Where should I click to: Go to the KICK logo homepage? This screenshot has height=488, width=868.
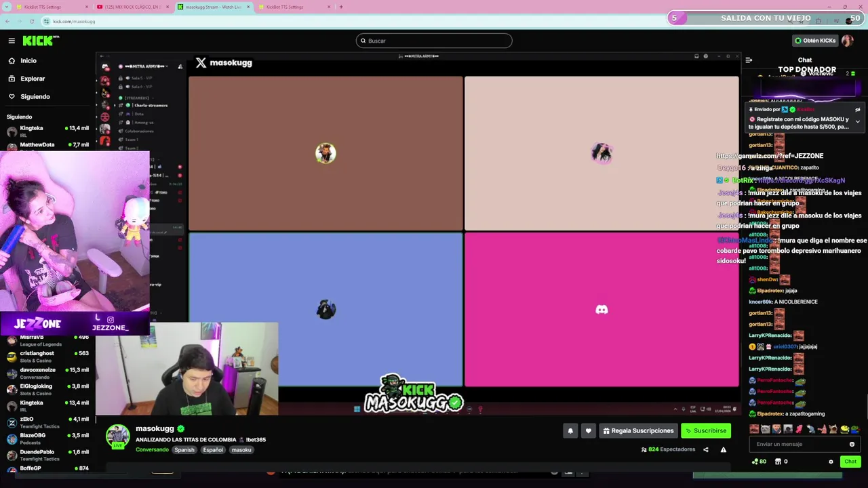41,41
